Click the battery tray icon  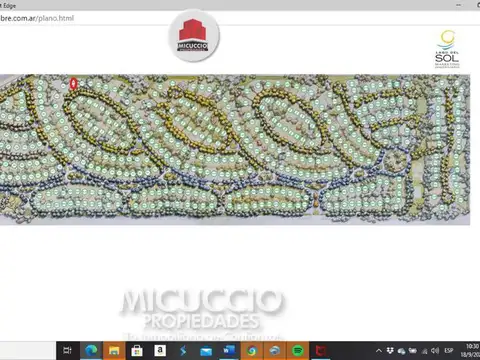tap(413, 351)
